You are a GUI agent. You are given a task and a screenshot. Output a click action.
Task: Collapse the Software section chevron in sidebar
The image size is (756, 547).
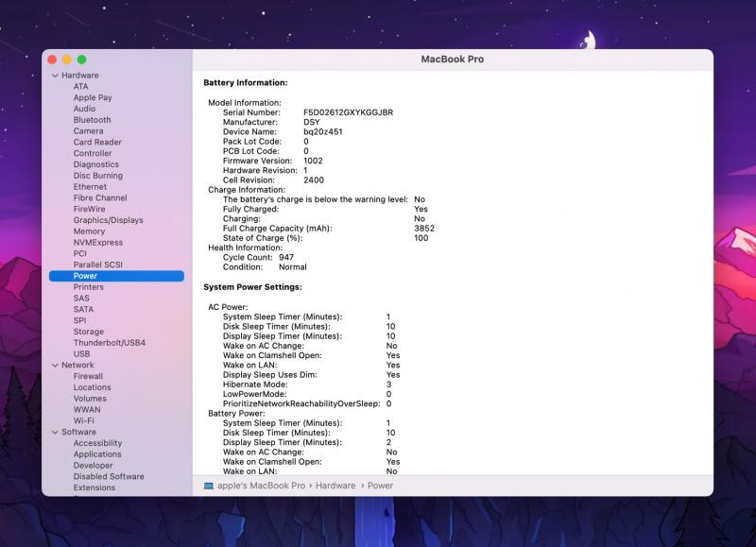(55, 433)
